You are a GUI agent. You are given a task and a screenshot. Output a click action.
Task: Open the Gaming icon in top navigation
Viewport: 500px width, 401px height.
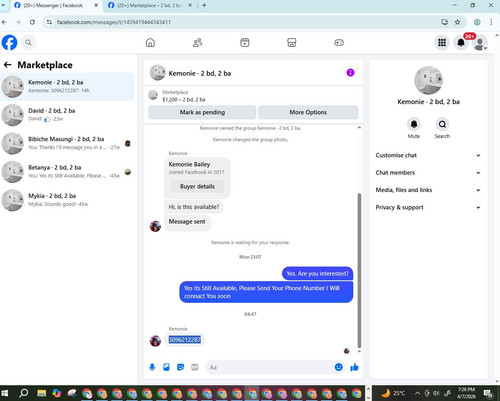point(339,43)
